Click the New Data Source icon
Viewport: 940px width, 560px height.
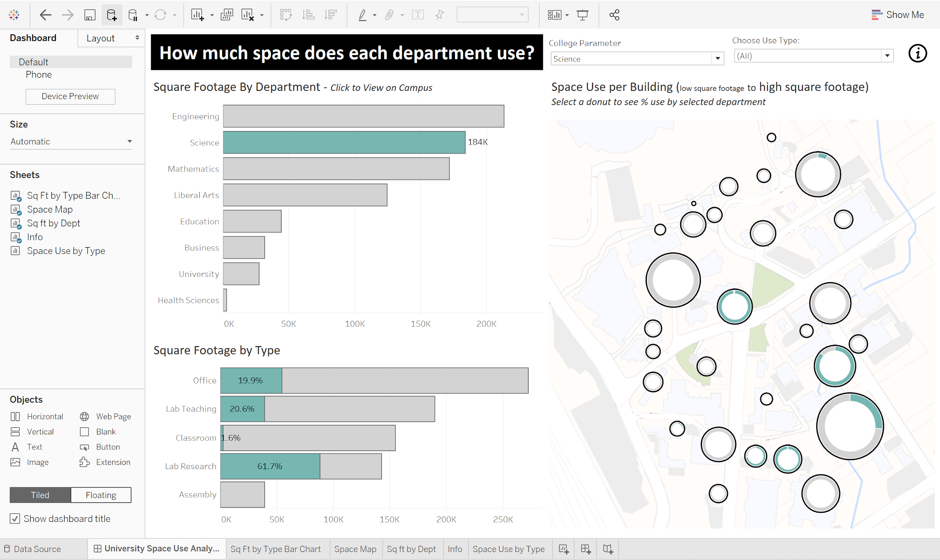[x=112, y=15]
